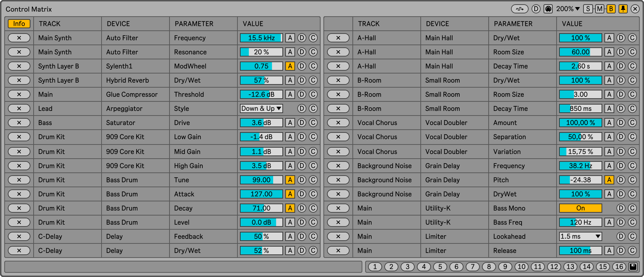Adjust the Saturator Drive value slider
This screenshot has height=277, width=644.
pyautogui.click(x=261, y=123)
